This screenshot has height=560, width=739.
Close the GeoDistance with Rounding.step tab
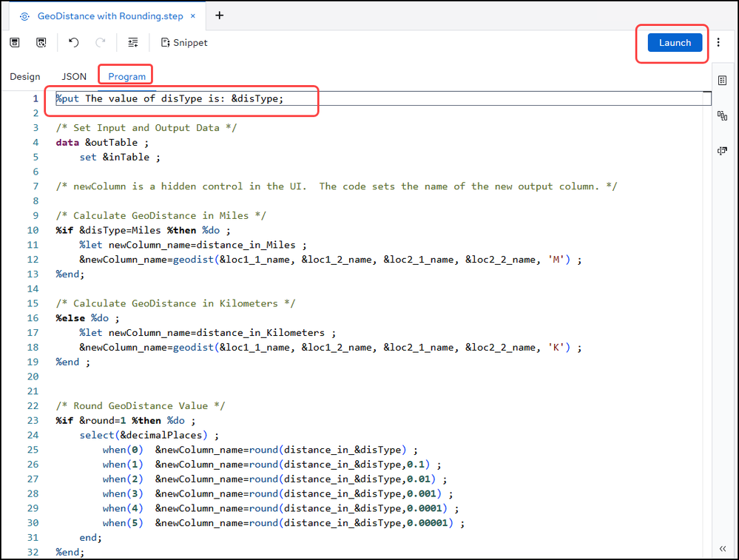[193, 16]
